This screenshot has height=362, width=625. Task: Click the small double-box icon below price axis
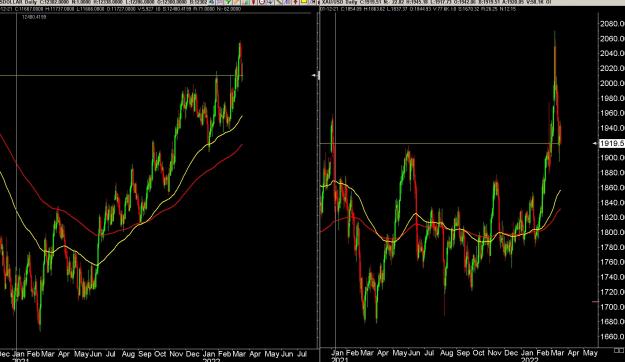click(619, 351)
